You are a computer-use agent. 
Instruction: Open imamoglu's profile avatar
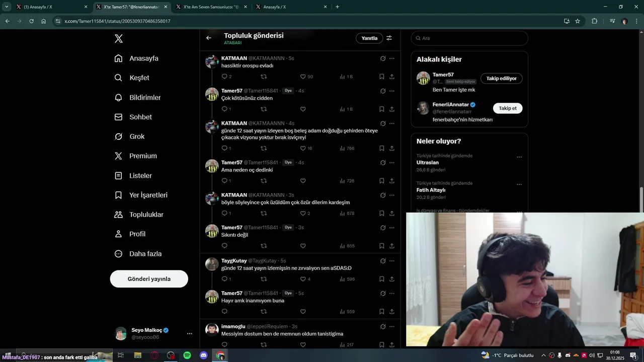coord(212,329)
